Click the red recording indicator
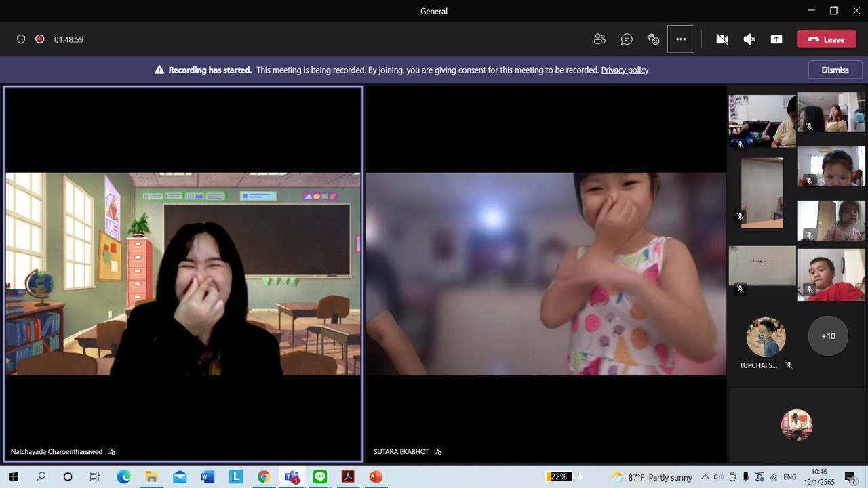This screenshot has height=488, width=868. (x=40, y=39)
